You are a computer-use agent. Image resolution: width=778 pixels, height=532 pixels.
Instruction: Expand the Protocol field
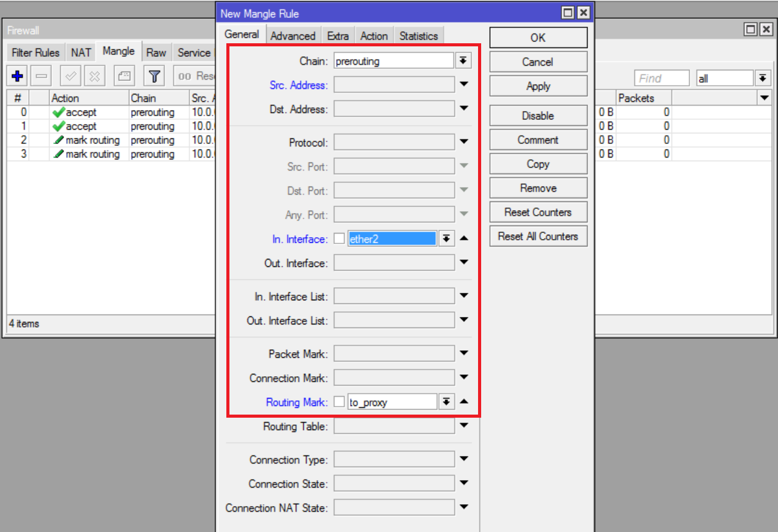pos(464,142)
